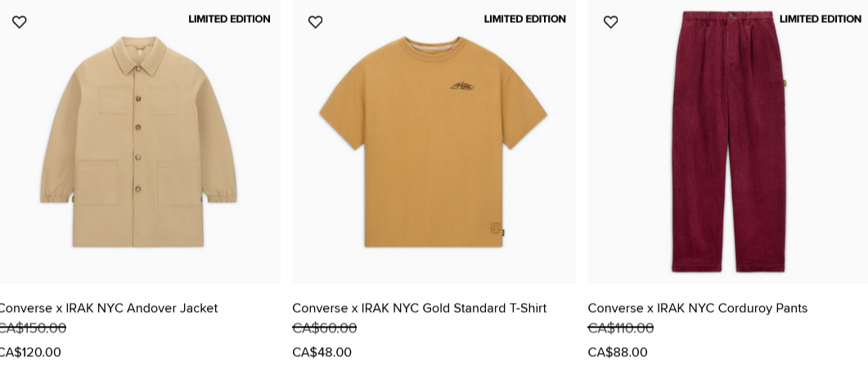Click Limited Edition badge on the T-shirt

(x=524, y=20)
